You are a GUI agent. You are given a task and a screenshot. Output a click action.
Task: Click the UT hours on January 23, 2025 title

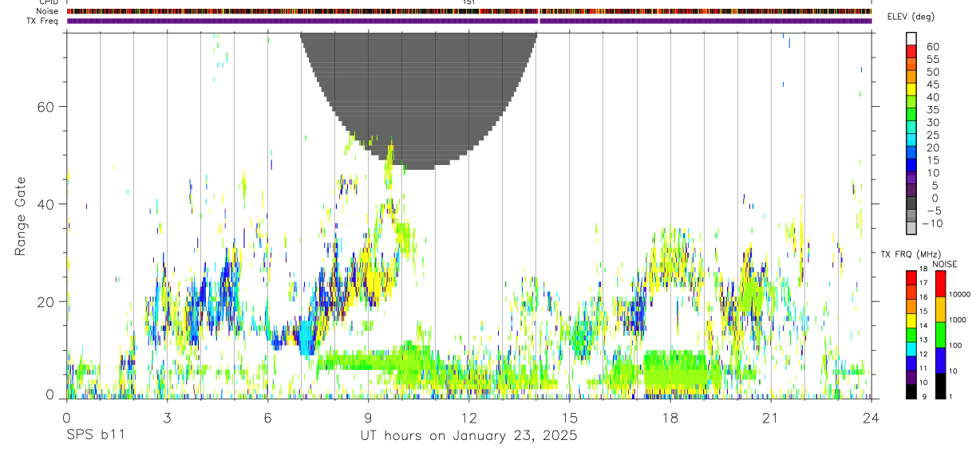click(x=468, y=436)
